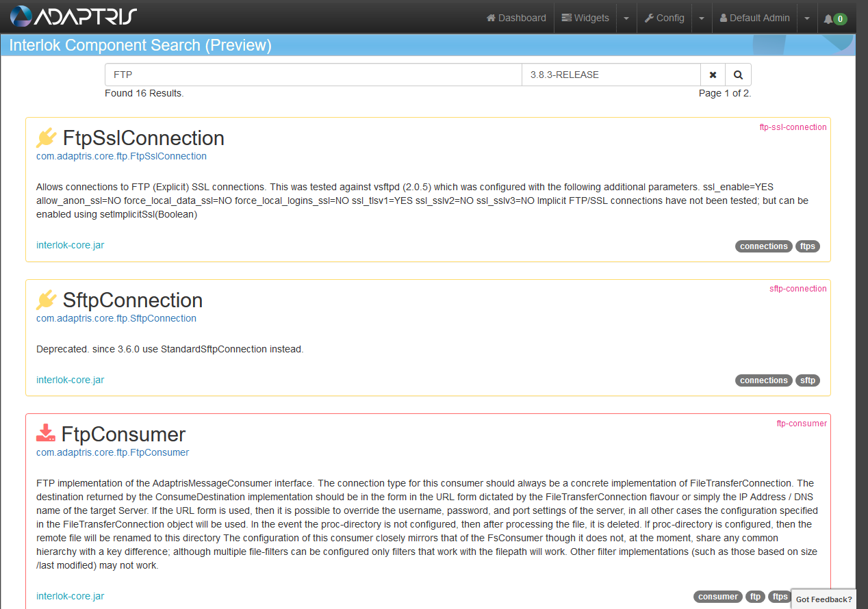Click the ftp-ssl-connection alias label
Viewport: 868px width, 609px height.
point(793,127)
